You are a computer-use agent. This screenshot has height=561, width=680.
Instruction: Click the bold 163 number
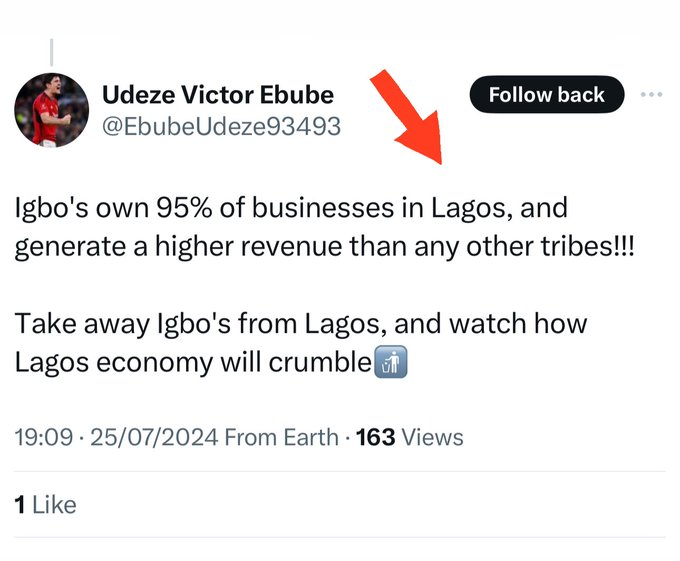(x=376, y=437)
